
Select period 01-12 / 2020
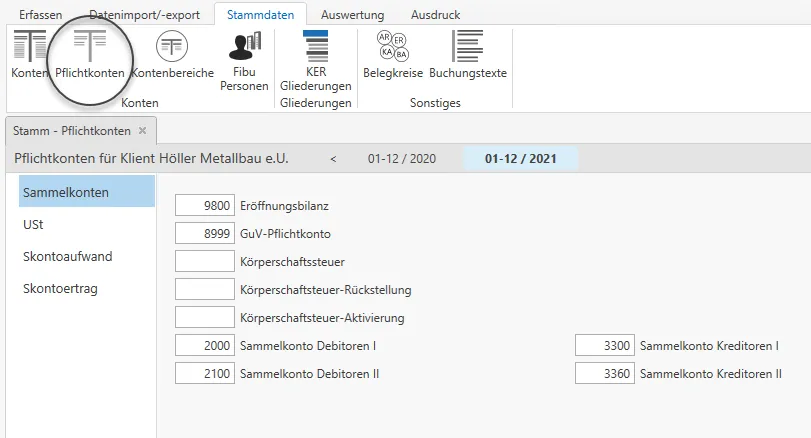402,159
